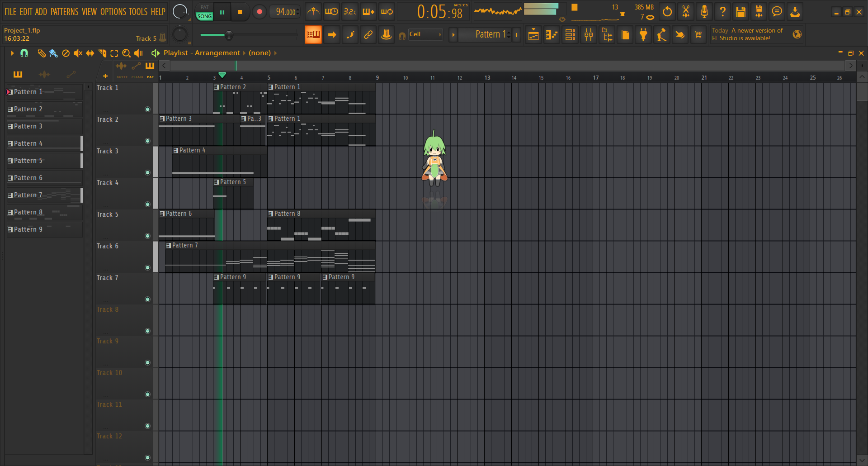This screenshot has width=868, height=466.
Task: Mute Track 5 with its green dot
Action: (147, 236)
